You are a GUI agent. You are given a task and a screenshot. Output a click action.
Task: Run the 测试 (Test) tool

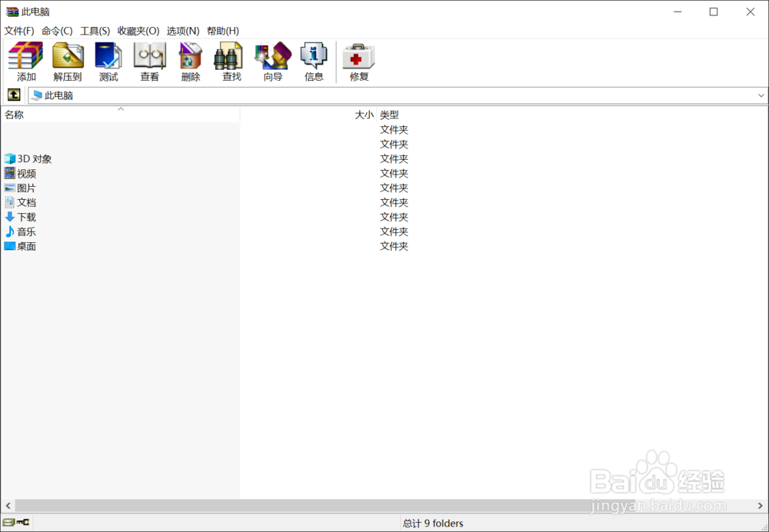click(x=108, y=62)
